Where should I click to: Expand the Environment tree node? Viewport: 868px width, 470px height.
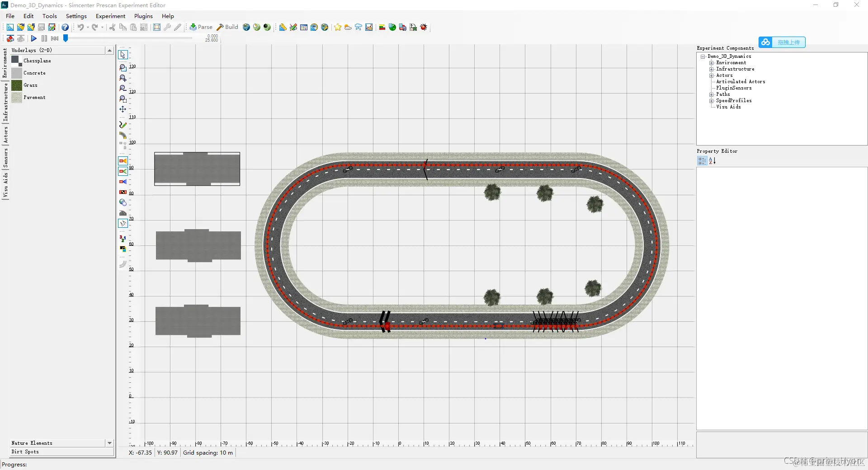point(712,63)
